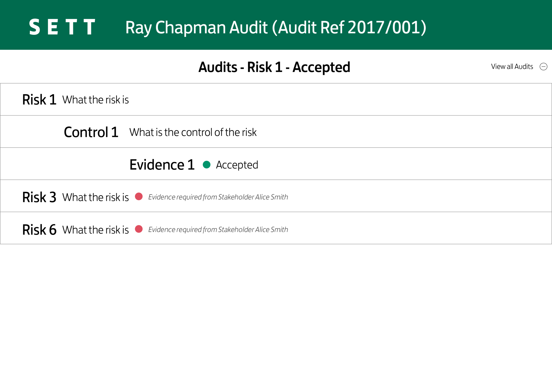Viewport: 552px width, 392px height.
Task: Select the Evidence 1 row
Action: tap(276, 164)
